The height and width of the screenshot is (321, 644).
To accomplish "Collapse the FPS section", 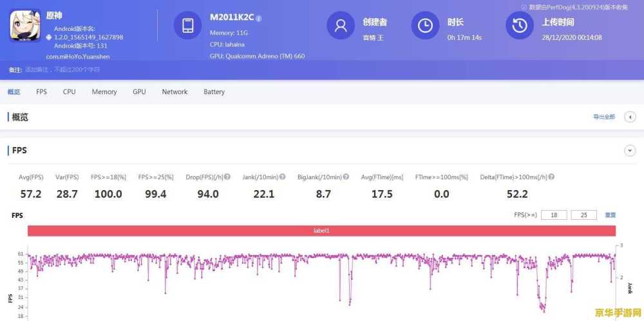I will 630,150.
